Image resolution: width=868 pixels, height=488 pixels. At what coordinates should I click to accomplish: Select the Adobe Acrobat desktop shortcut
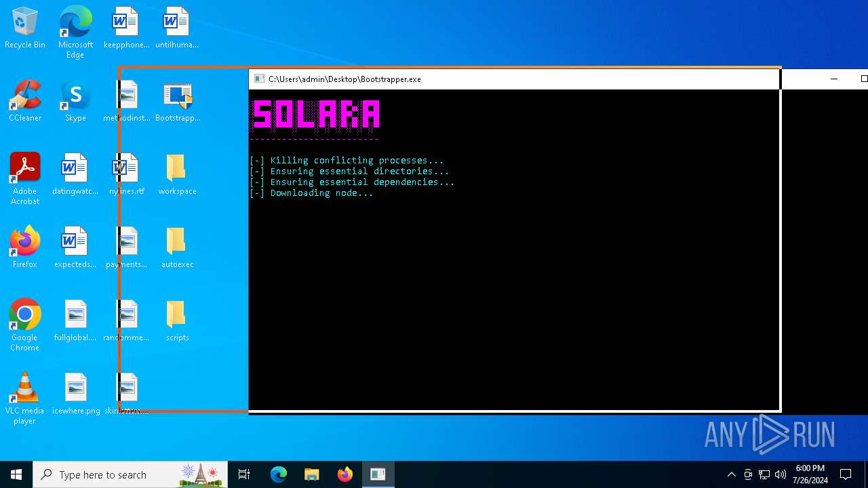coord(25,179)
